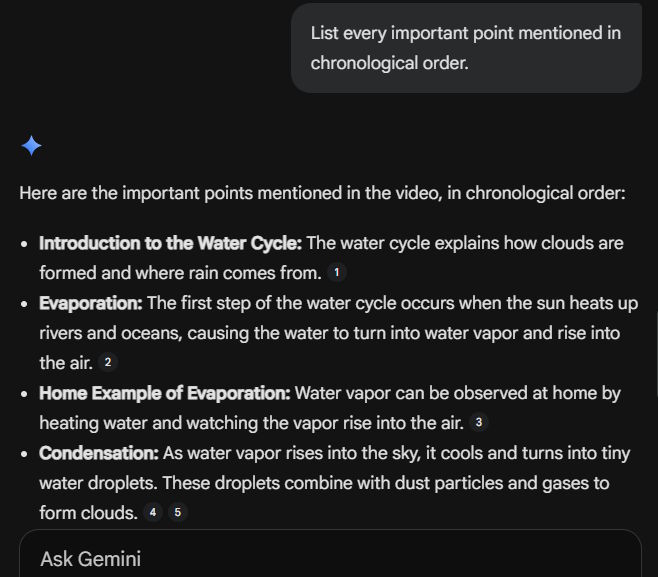
Task: Click the bold "Condensation:" heading
Action: (x=99, y=453)
